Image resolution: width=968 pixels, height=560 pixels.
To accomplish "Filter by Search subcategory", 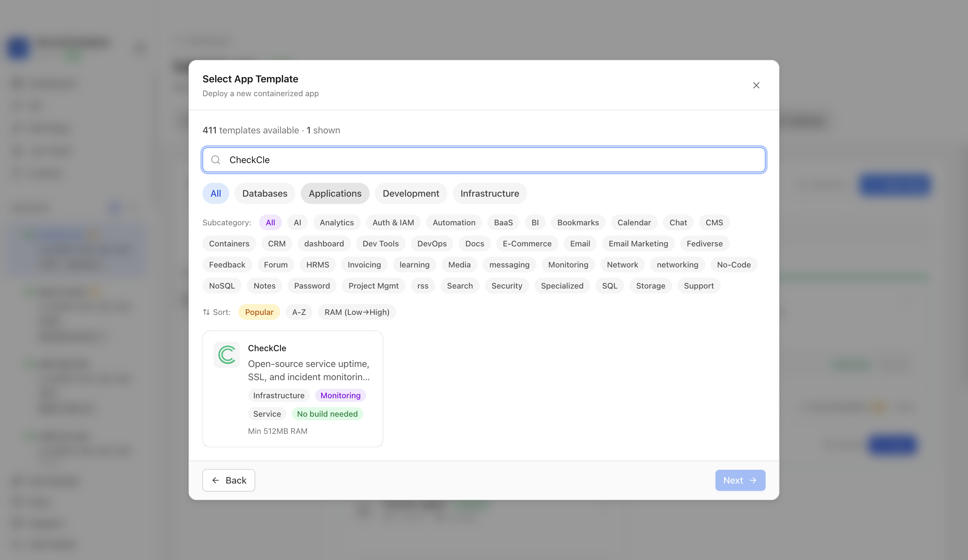I will (460, 286).
